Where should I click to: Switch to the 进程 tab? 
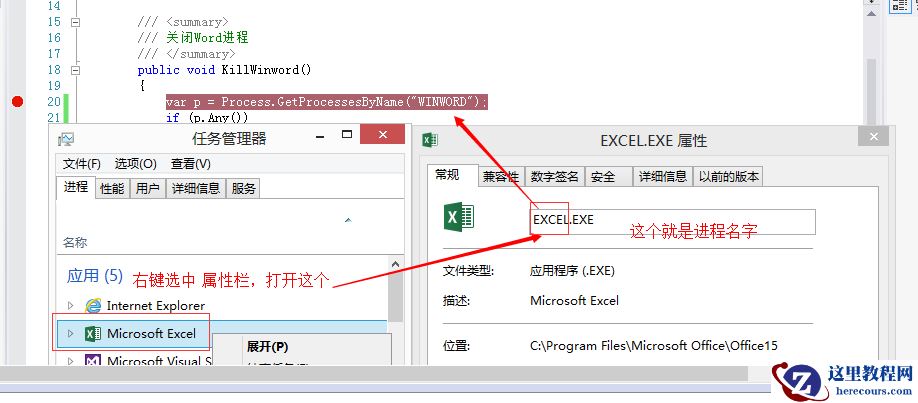click(76, 187)
